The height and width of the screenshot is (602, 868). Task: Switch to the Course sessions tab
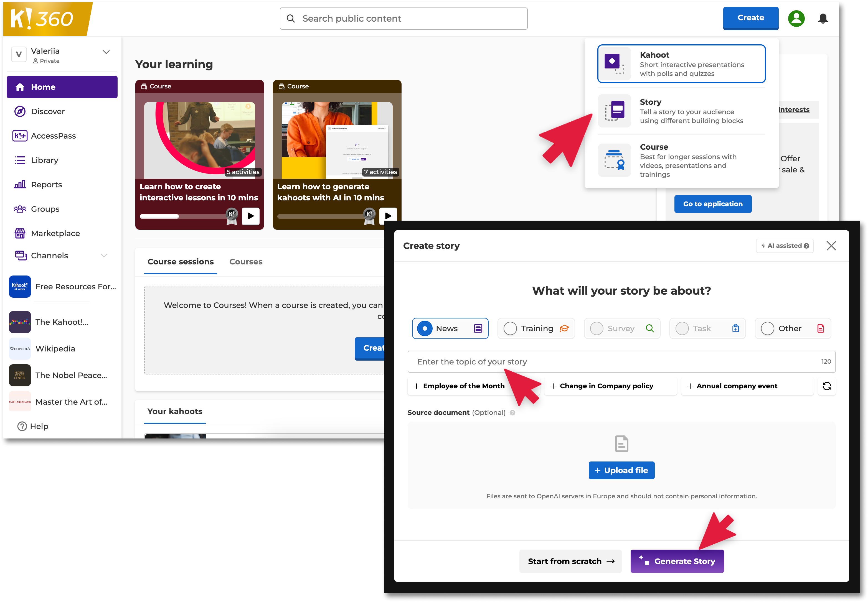[x=180, y=262]
